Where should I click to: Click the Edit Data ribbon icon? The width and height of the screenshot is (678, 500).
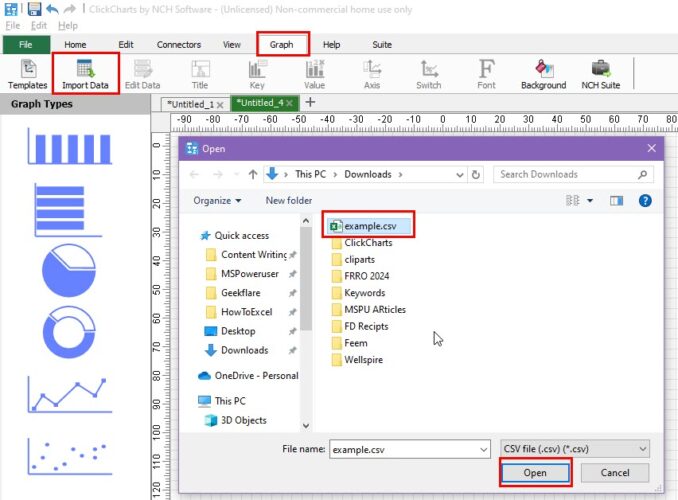pos(142,74)
